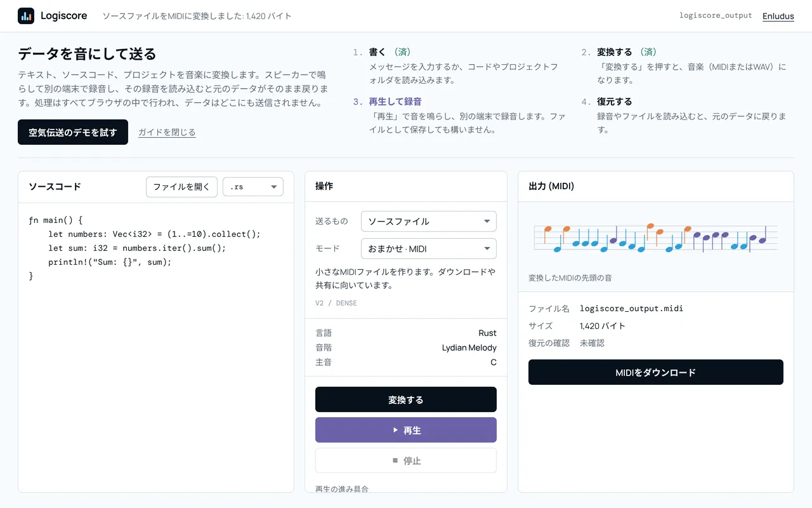Click the file name logiscore_output.midi

[x=631, y=309]
